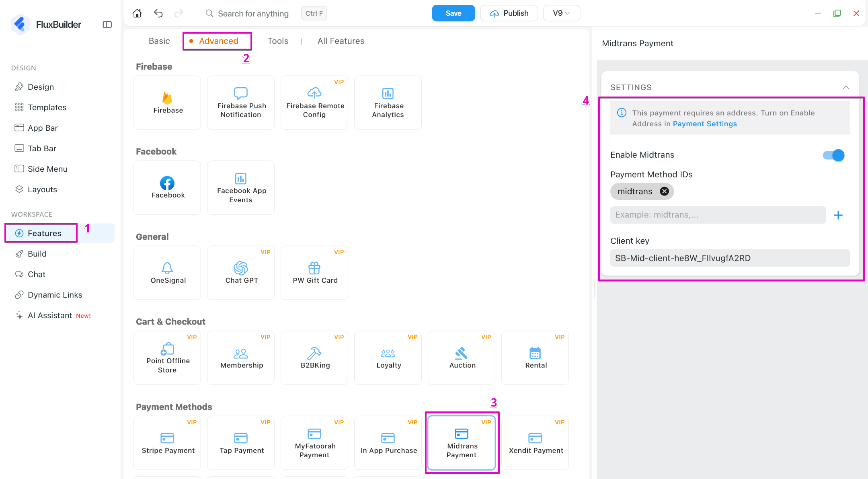Toggle the Enable Midtrans switch
This screenshot has width=868, height=479.
click(x=833, y=155)
